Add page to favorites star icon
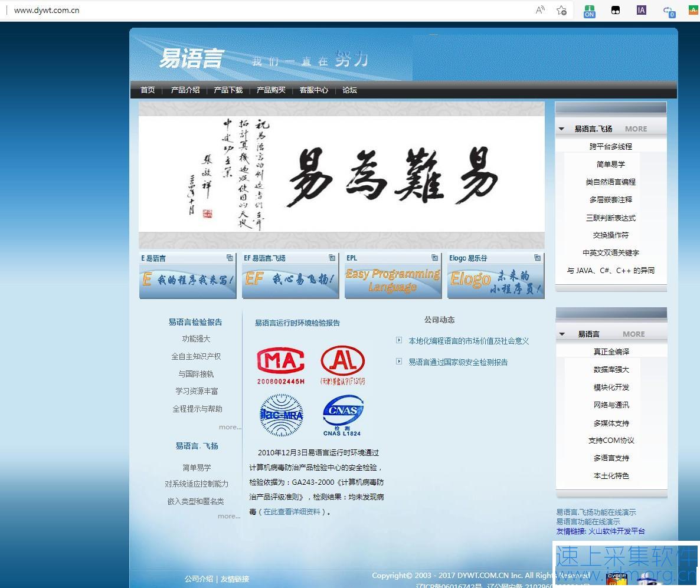This screenshot has height=588, width=700. click(x=562, y=10)
